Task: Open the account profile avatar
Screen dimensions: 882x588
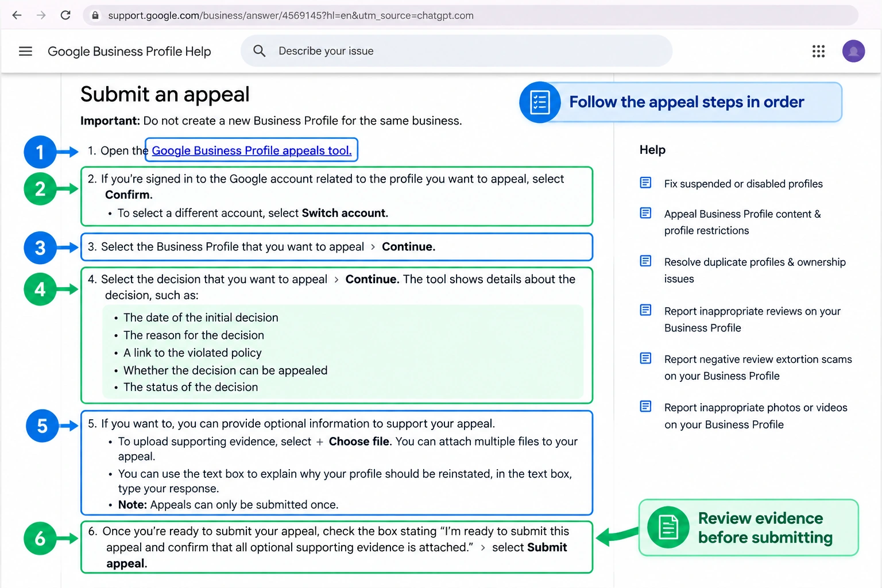Action: click(853, 51)
